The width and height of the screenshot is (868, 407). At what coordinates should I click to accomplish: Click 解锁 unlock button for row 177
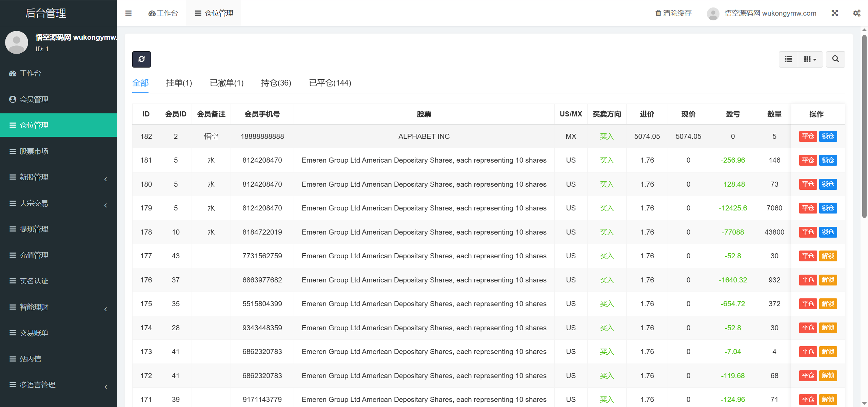tap(828, 256)
